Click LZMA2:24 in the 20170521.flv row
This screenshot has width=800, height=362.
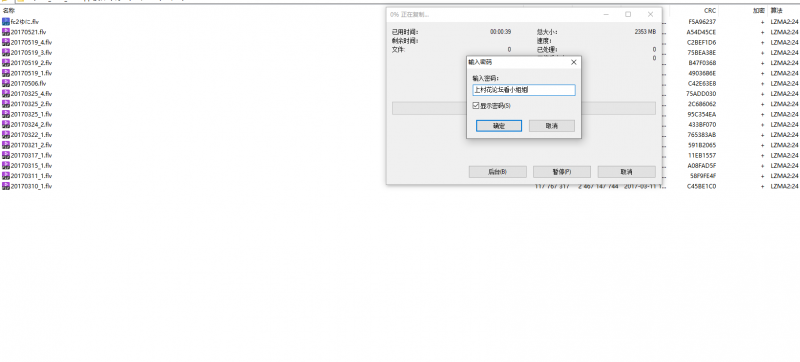click(784, 32)
